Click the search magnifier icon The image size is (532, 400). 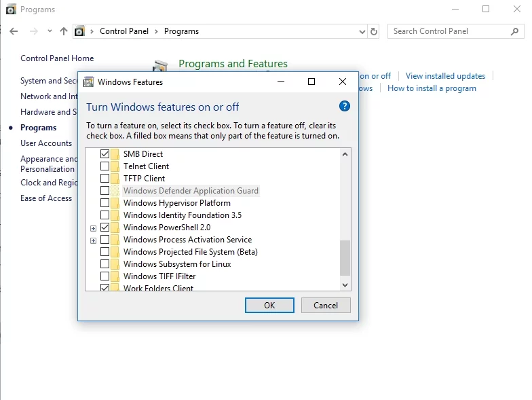point(514,31)
